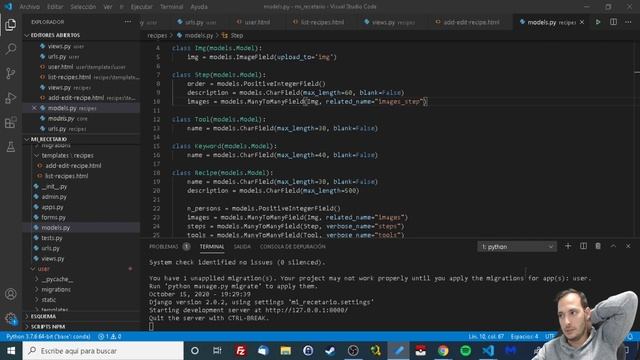
Task: Open Steam from the taskbar
Action: tap(330, 351)
